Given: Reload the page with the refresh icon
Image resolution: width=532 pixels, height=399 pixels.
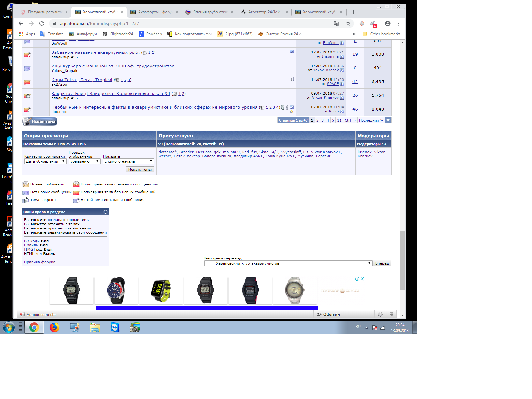Looking at the screenshot, I should coord(42,23).
